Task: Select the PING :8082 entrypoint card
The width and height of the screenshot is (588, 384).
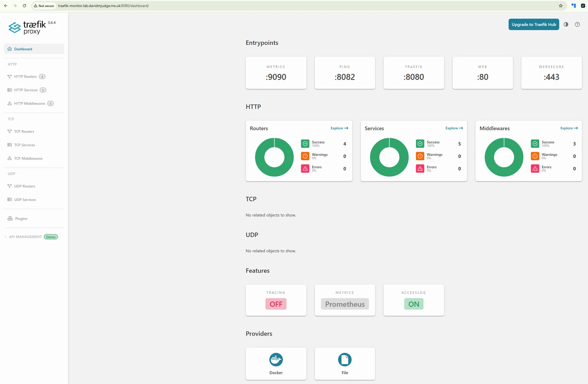Action: [345, 73]
